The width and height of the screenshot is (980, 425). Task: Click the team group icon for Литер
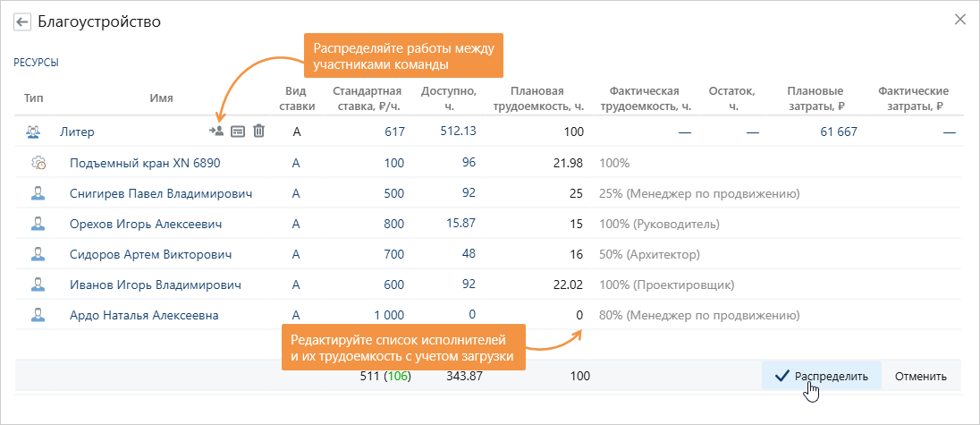click(33, 132)
